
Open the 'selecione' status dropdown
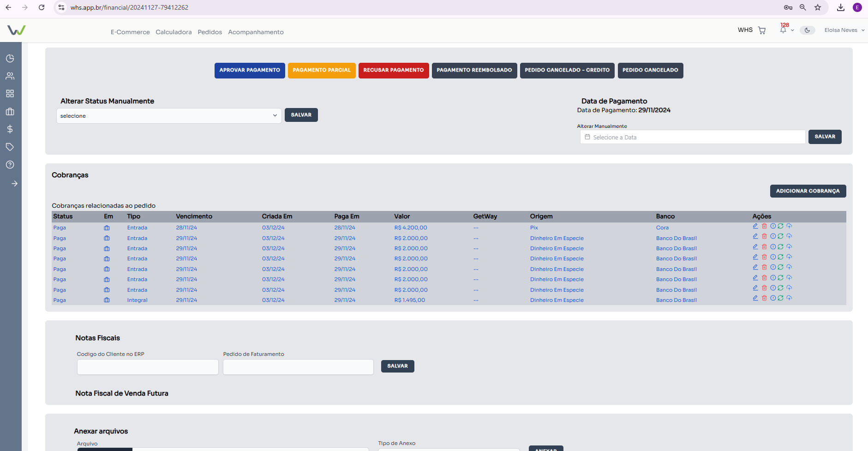click(x=169, y=116)
